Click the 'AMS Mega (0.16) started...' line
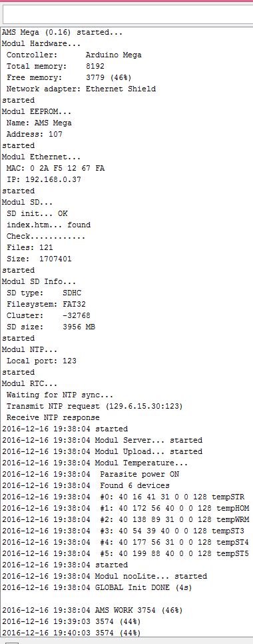Screen dimensions: 253x644 [63, 32]
